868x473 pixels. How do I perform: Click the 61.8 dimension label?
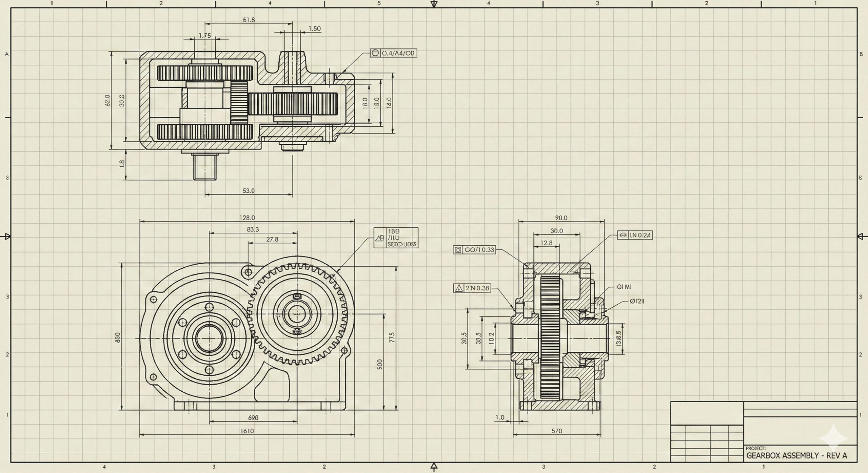click(249, 20)
